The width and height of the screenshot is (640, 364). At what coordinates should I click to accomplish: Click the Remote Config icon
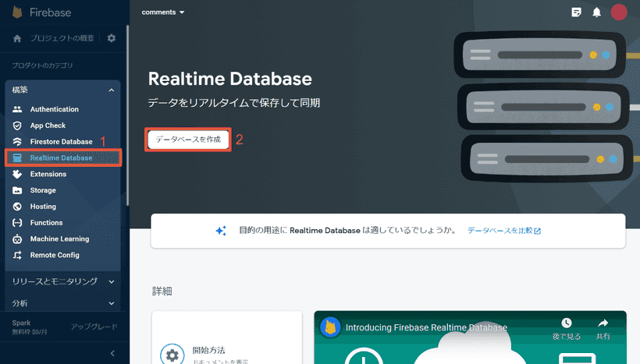[17, 255]
